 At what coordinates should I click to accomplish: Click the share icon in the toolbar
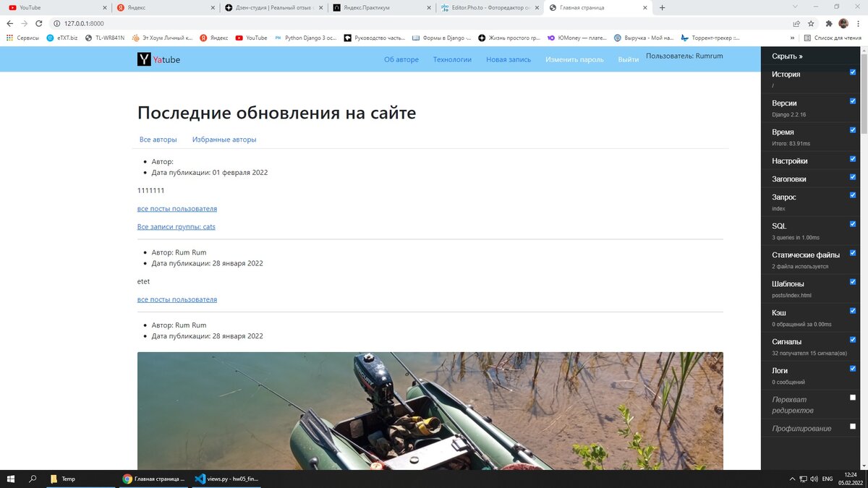796,22
